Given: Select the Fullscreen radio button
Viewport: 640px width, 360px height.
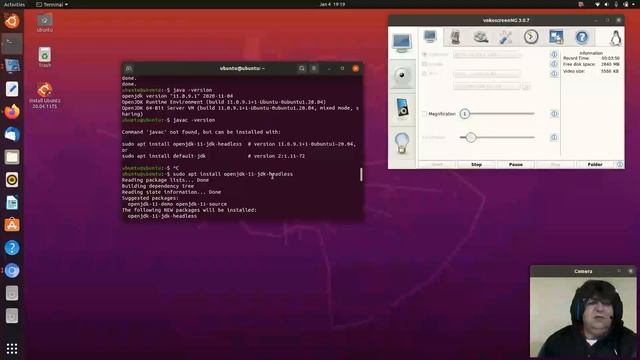Looking at the screenshot, I should [424, 54].
